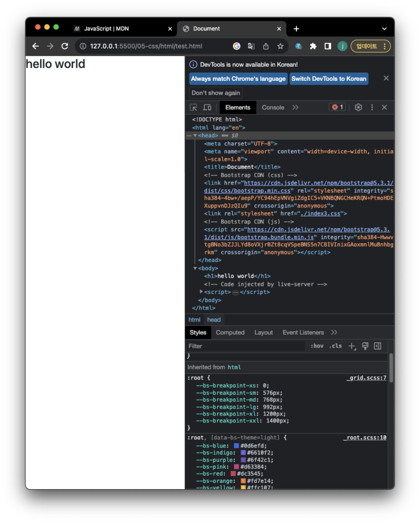Open a new browser tab
The width and height of the screenshot is (420, 523).
point(296,29)
